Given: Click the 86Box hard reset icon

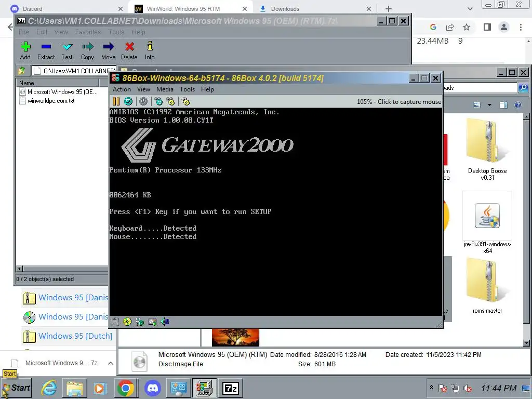Looking at the screenshot, I should click(x=128, y=101).
